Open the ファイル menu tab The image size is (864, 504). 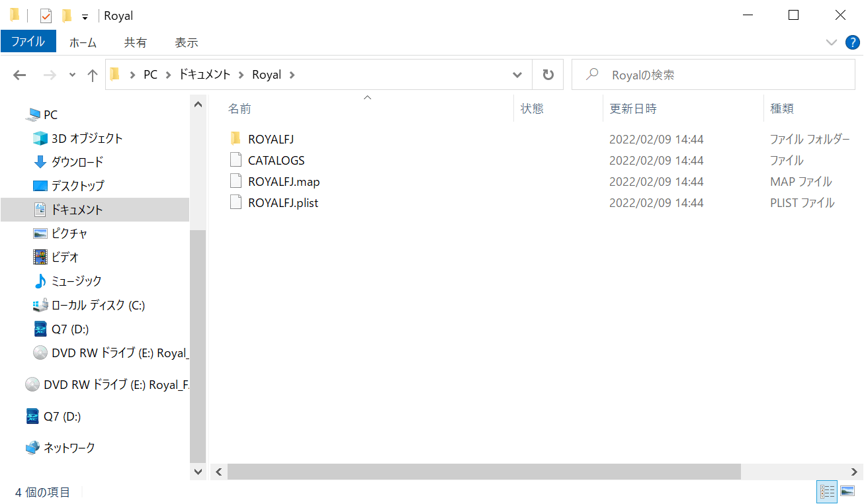pyautogui.click(x=28, y=42)
